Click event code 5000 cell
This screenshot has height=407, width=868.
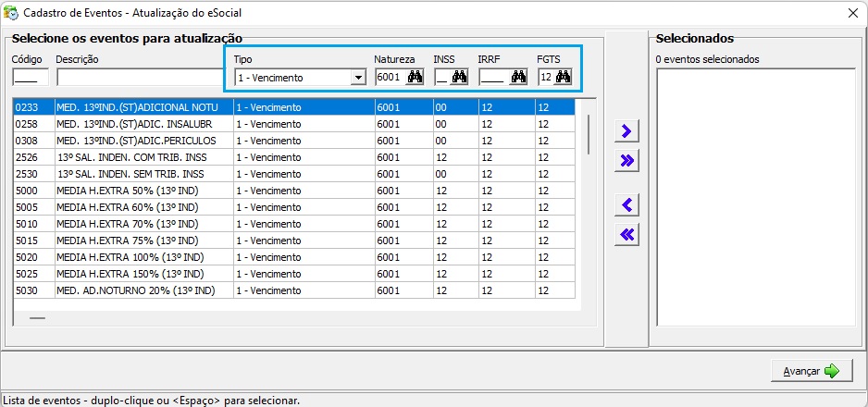[x=33, y=191]
